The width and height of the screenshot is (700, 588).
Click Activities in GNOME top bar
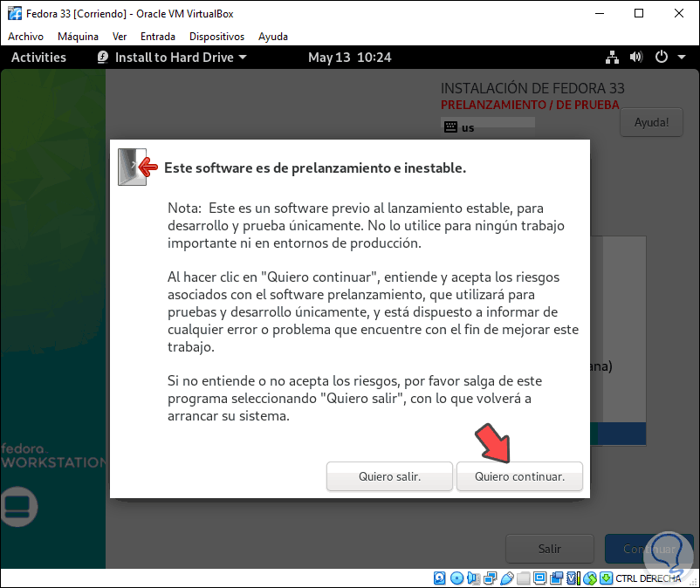(38, 57)
